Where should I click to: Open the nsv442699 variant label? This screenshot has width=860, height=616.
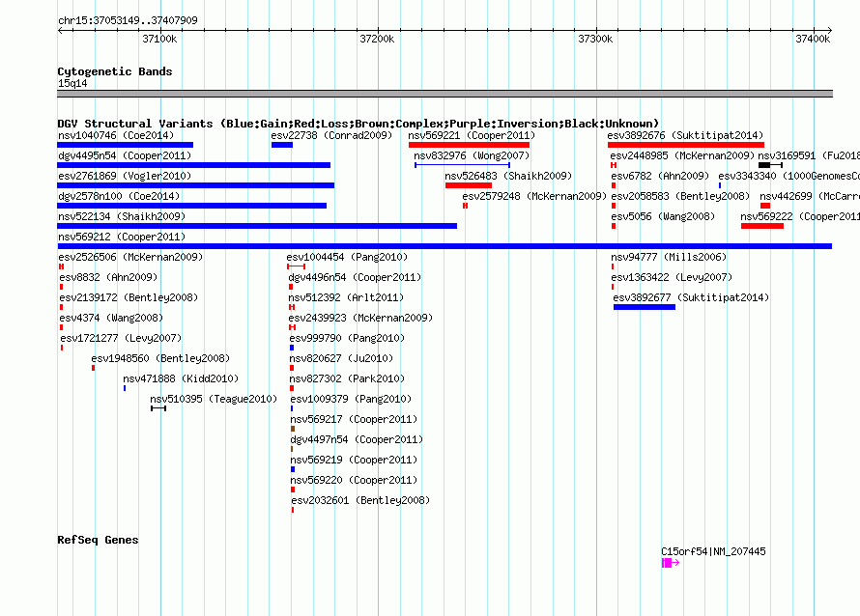[x=810, y=196]
